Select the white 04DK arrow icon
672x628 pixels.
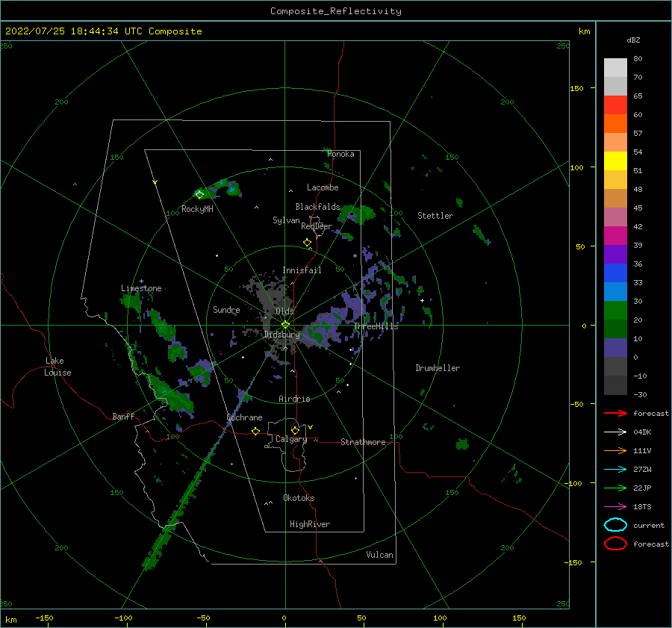click(615, 432)
